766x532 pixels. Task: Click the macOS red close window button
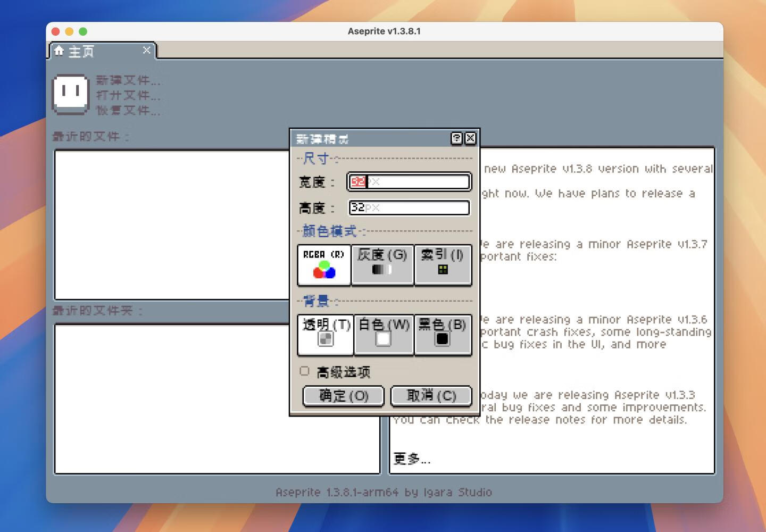pyautogui.click(x=56, y=31)
